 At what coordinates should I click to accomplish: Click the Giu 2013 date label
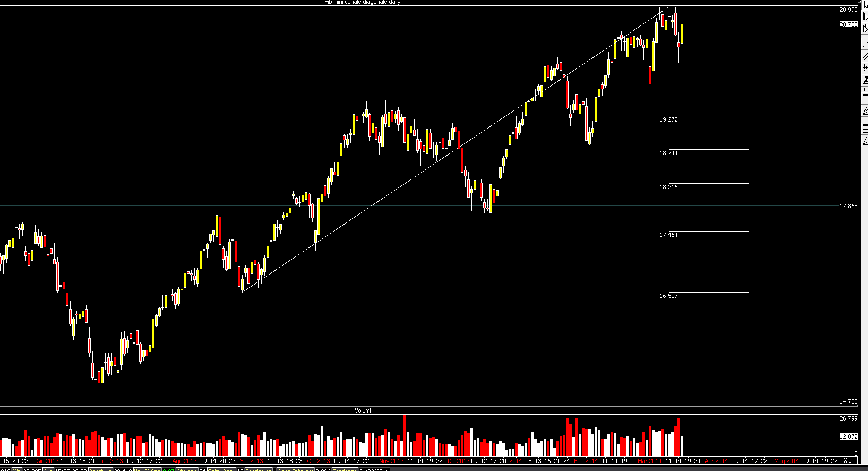[x=47, y=461]
